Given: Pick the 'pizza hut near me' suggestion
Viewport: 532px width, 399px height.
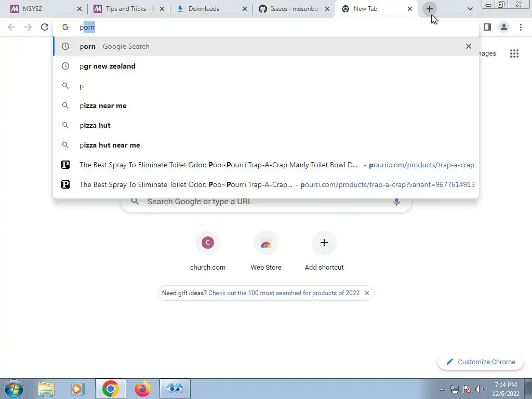Looking at the screenshot, I should tap(266, 145).
